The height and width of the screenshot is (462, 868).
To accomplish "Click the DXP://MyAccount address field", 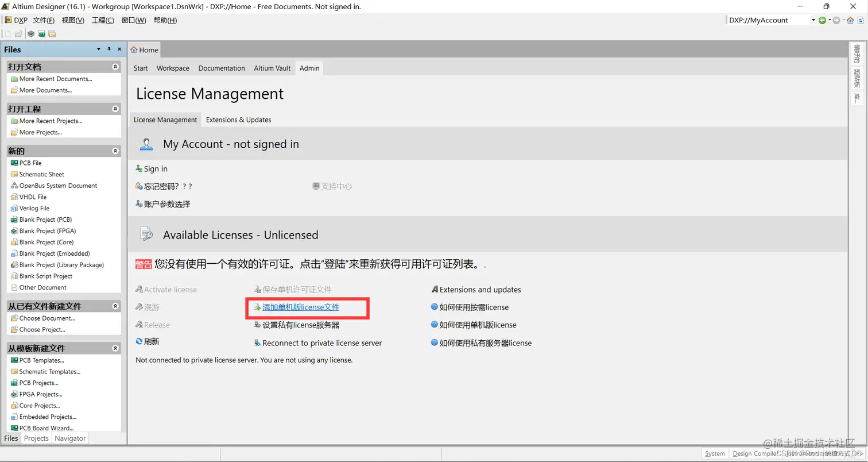I will (769, 20).
